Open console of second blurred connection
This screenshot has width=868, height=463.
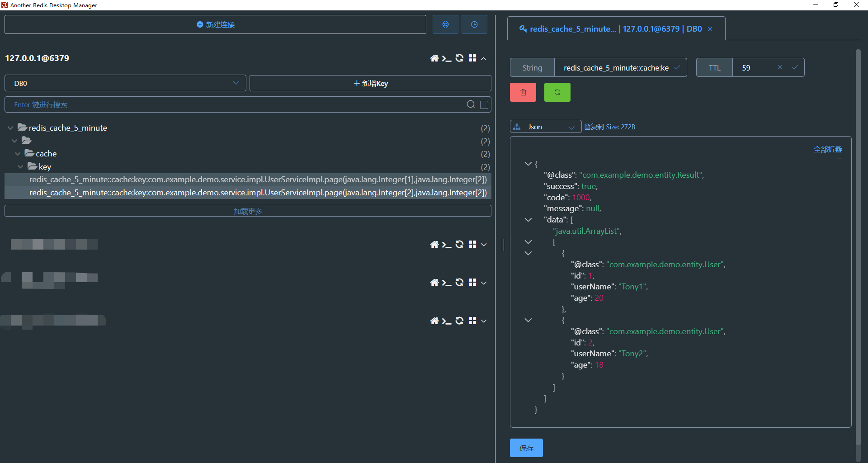point(447,283)
